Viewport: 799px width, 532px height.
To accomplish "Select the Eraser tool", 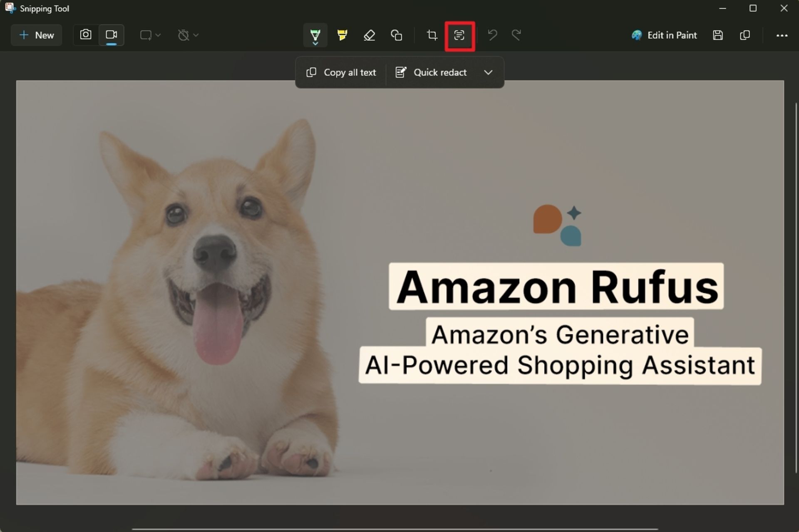I will [369, 35].
